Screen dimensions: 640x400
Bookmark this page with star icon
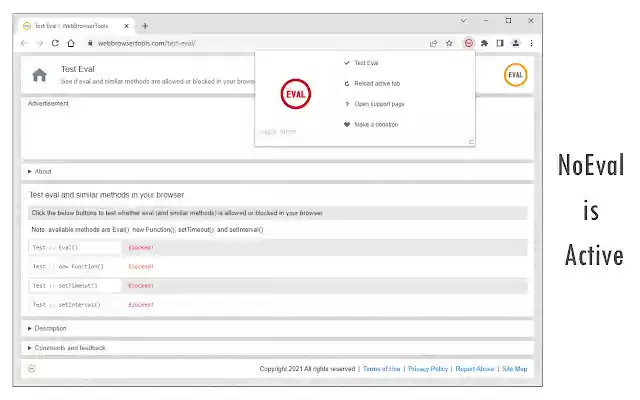pos(449,43)
